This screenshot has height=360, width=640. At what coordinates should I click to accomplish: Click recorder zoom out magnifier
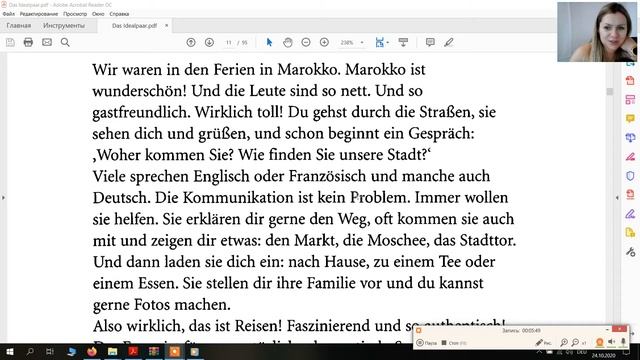[x=576, y=342]
